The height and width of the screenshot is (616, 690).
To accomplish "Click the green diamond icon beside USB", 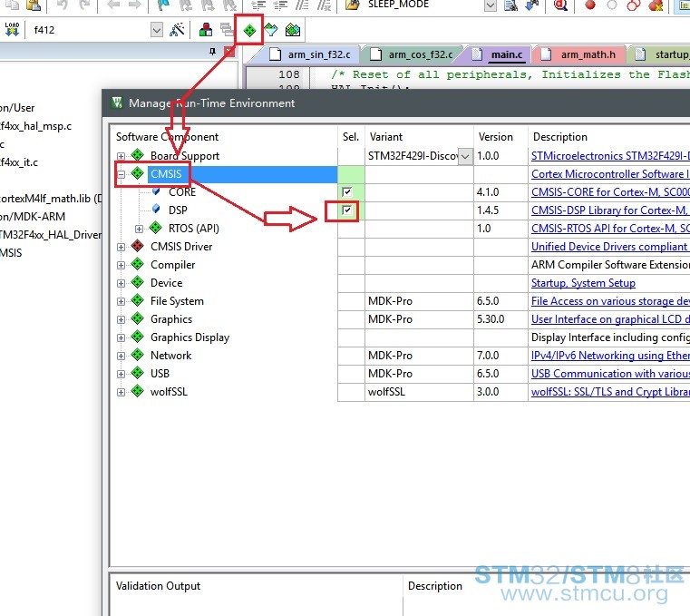I will pos(138,373).
